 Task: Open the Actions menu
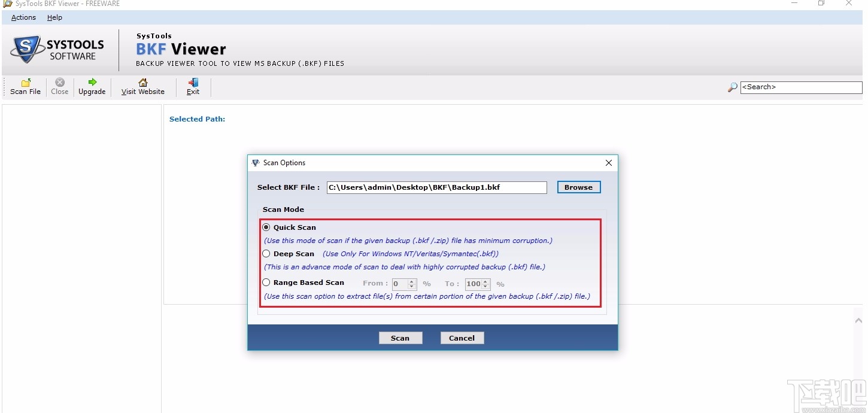pos(23,17)
